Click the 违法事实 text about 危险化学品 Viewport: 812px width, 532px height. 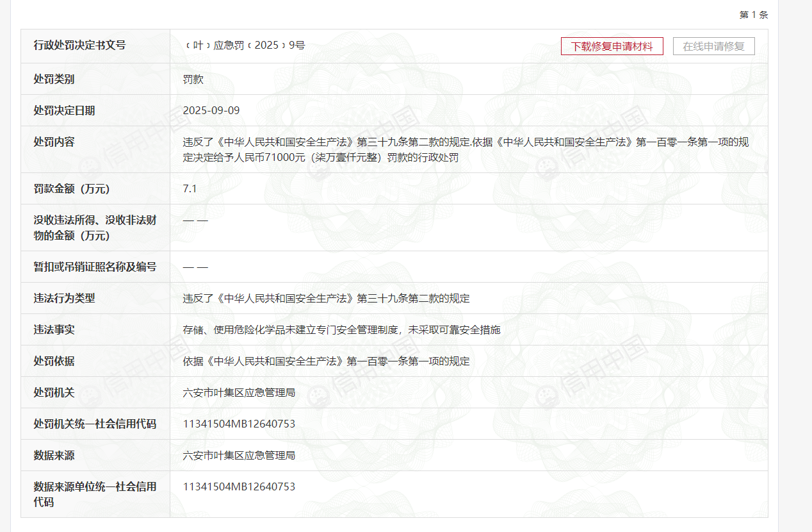(341, 330)
